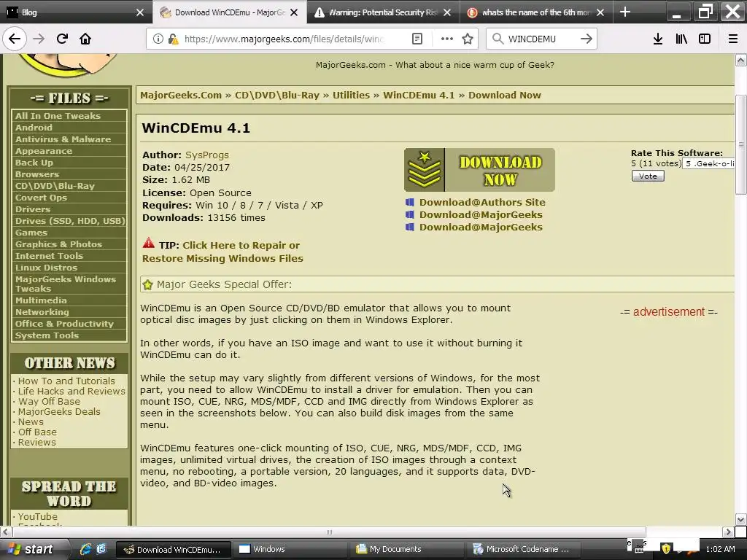Open a new tab with the plus button
This screenshot has width=747, height=560.
tap(625, 12)
